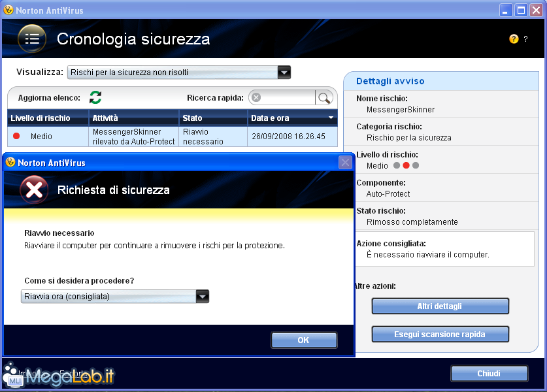Viewport: 547px width, 392px height.
Task: Click the Altri dettagli button
Action: pos(440,306)
